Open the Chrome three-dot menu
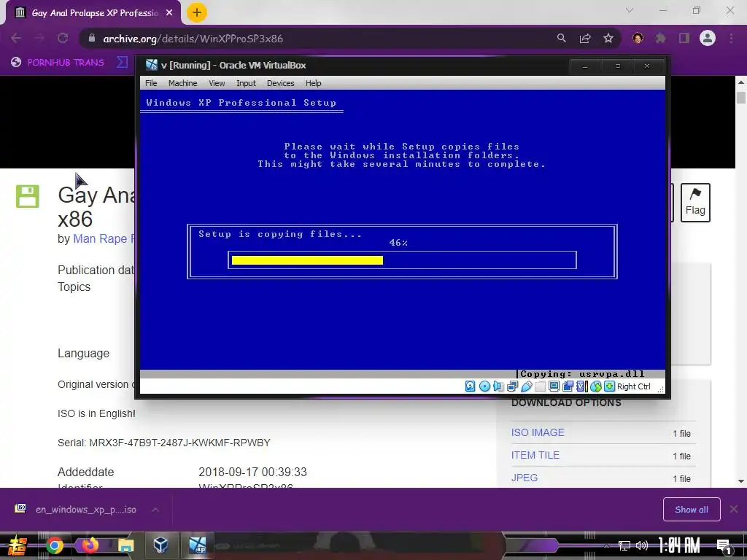This screenshot has width=747, height=560. pos(731,38)
